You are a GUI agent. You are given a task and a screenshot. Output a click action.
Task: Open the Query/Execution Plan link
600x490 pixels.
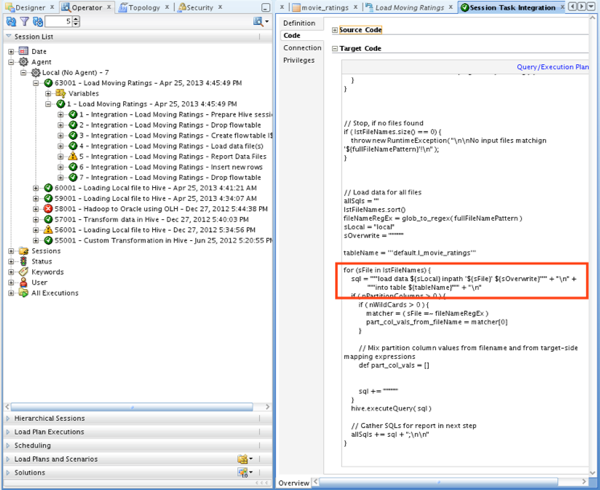coord(552,67)
